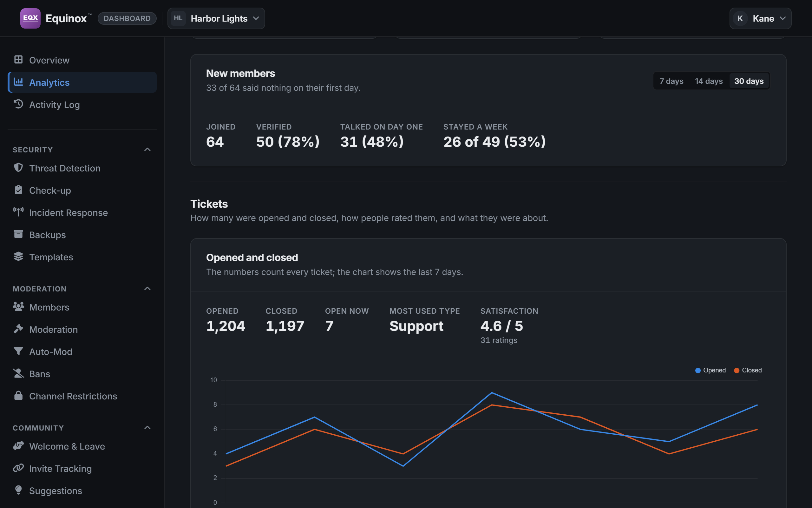Screen dimensions: 812x508
Task: Click the '31 ratings' text
Action: (499, 340)
